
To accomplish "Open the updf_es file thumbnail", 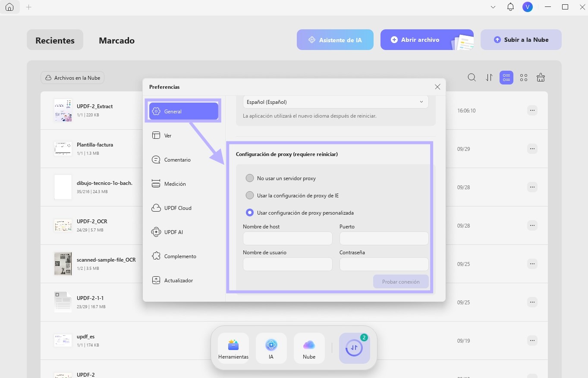I will 63,341.
